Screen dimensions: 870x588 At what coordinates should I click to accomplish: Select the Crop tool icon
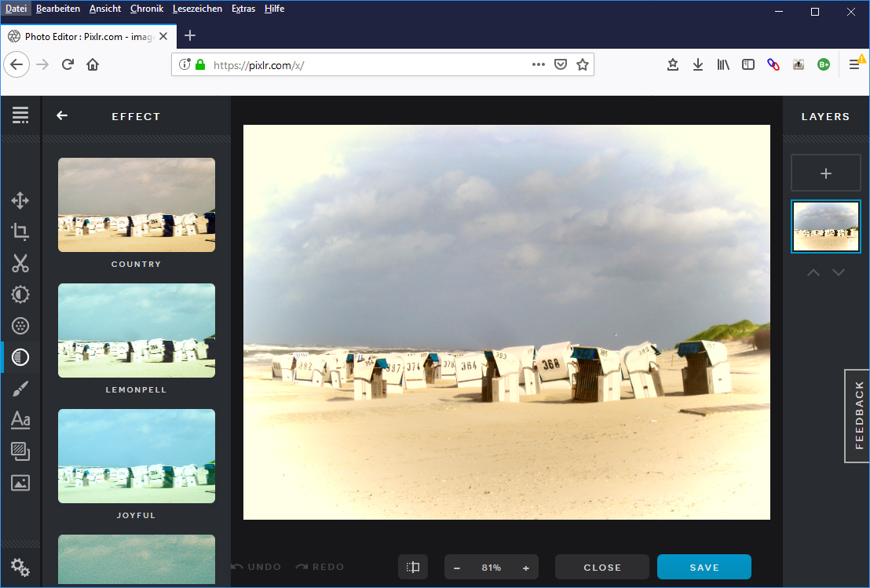tap(20, 232)
